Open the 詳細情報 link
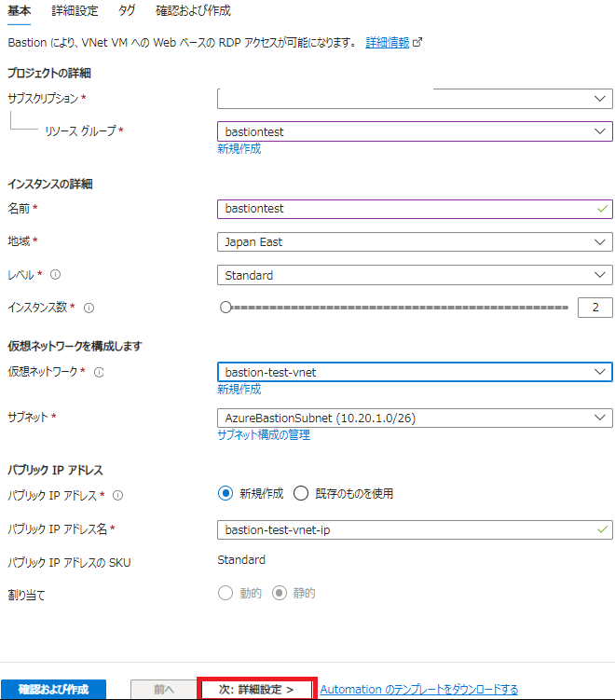615x700 pixels. click(387, 43)
